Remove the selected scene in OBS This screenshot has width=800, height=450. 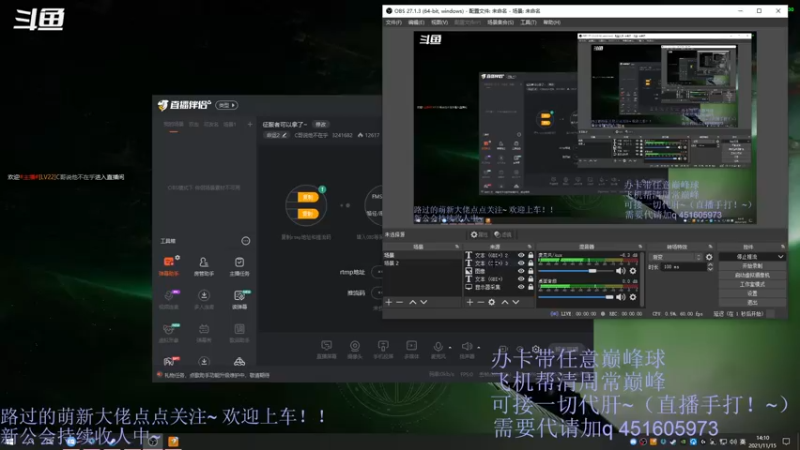point(399,303)
